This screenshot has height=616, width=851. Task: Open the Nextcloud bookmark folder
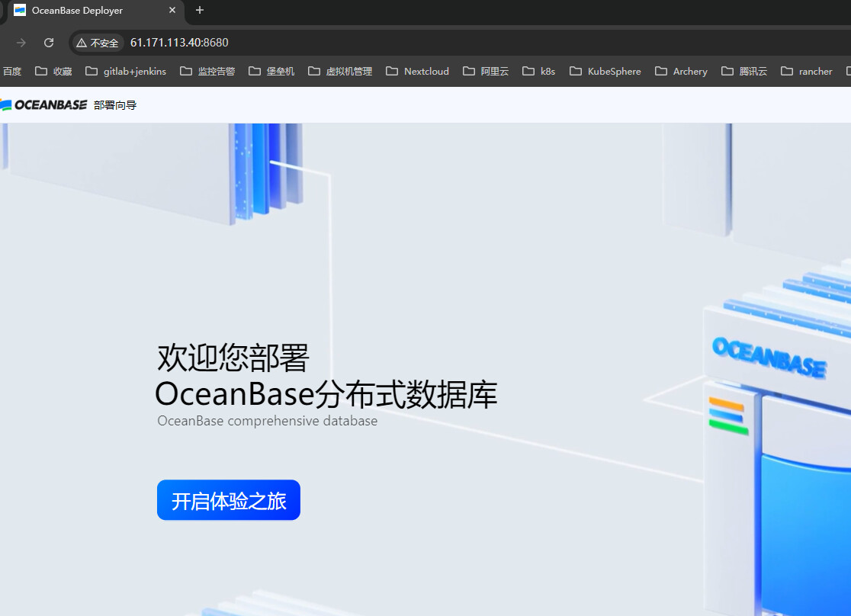pos(417,71)
